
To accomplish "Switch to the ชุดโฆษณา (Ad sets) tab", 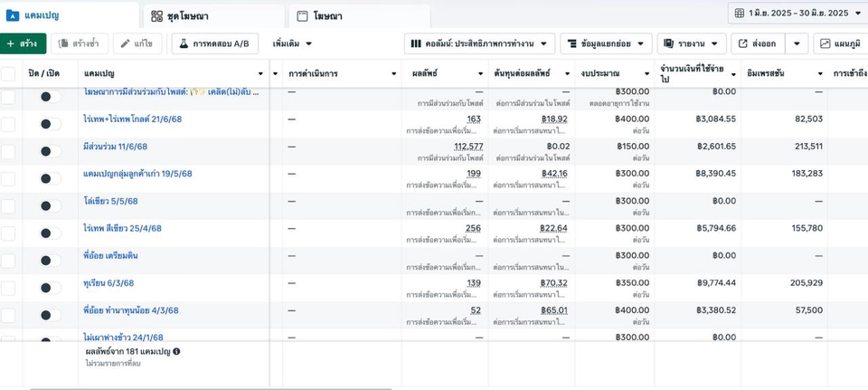I will pos(157,16).
